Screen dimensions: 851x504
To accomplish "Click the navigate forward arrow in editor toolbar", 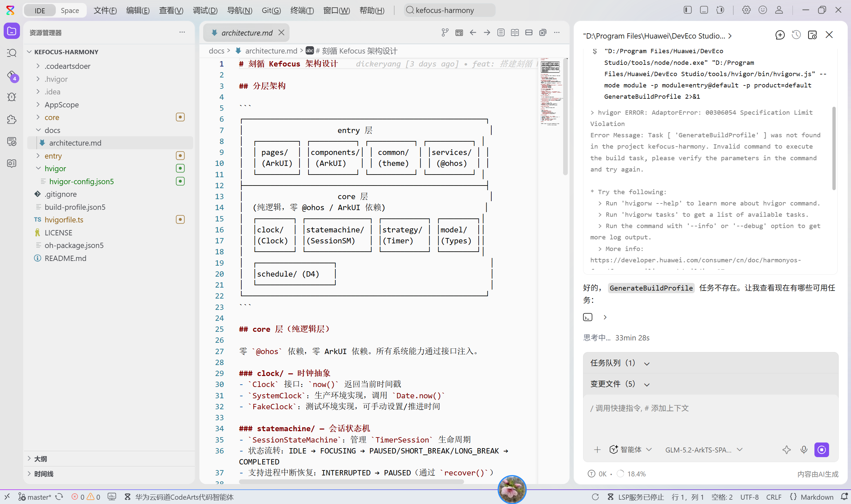I will (487, 33).
